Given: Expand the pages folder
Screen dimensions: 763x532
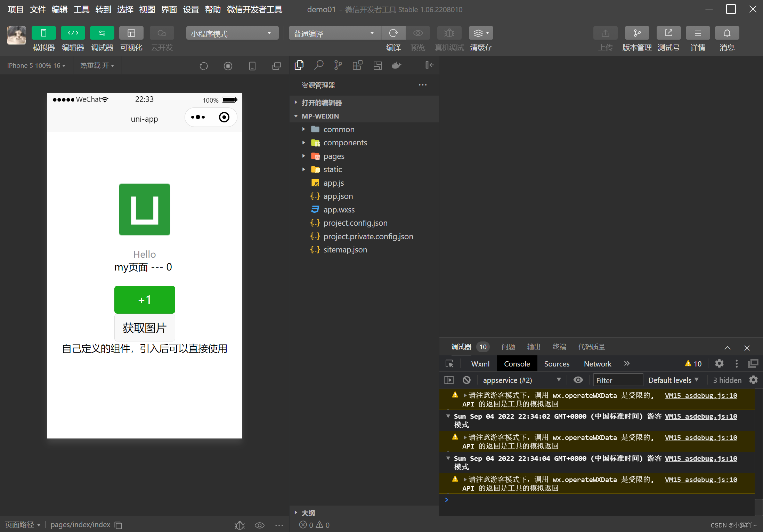Looking at the screenshot, I should pos(364,156).
